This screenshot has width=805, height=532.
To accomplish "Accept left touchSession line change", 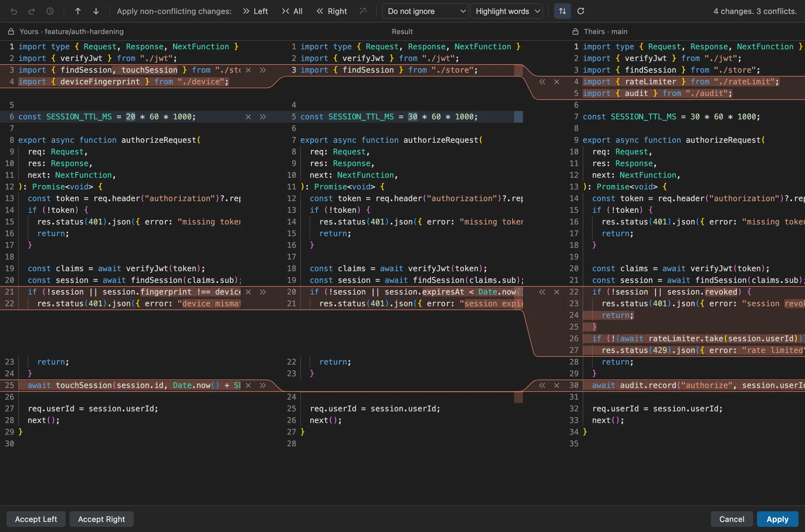I will (263, 385).
